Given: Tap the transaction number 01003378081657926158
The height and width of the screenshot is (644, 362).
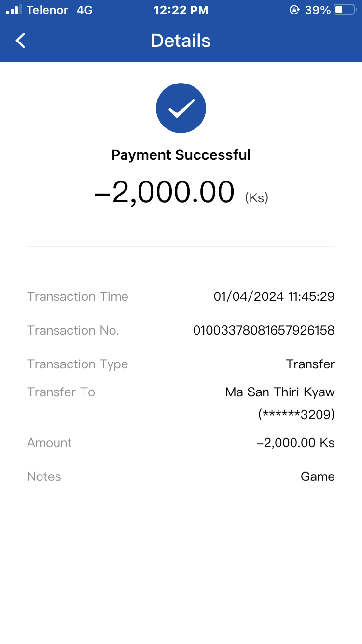Looking at the screenshot, I should pos(264,330).
